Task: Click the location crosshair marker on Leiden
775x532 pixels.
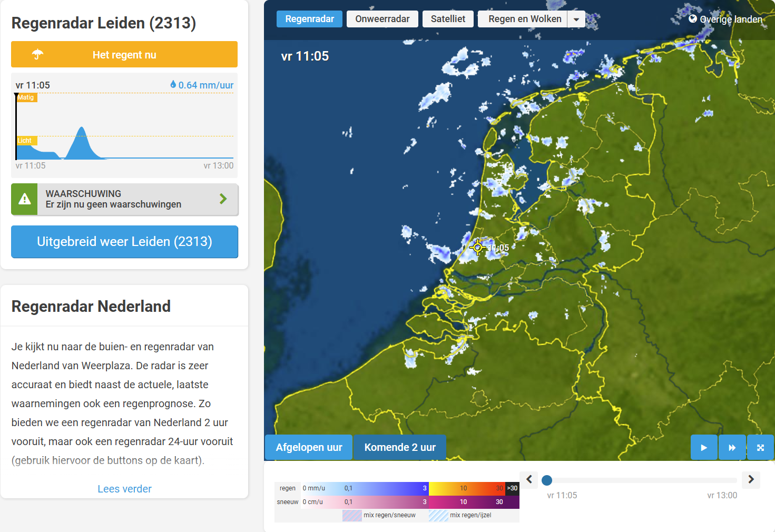Action: click(x=478, y=247)
